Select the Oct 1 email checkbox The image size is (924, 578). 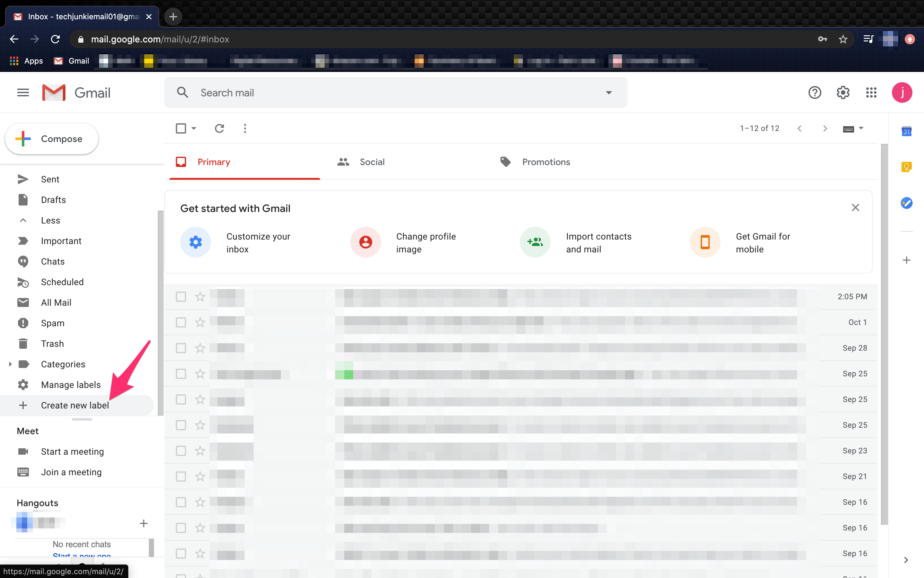(181, 322)
